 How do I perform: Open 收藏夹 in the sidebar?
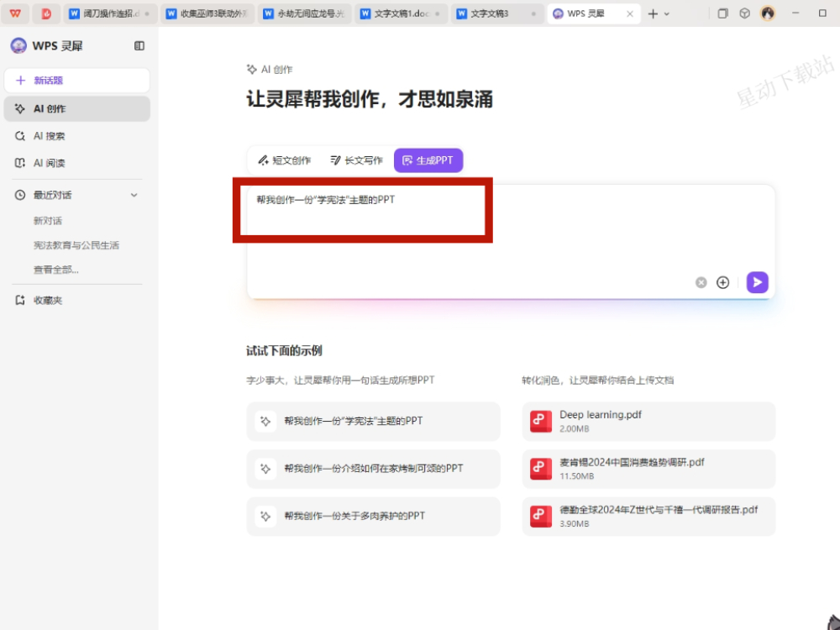pyautogui.click(x=76, y=300)
